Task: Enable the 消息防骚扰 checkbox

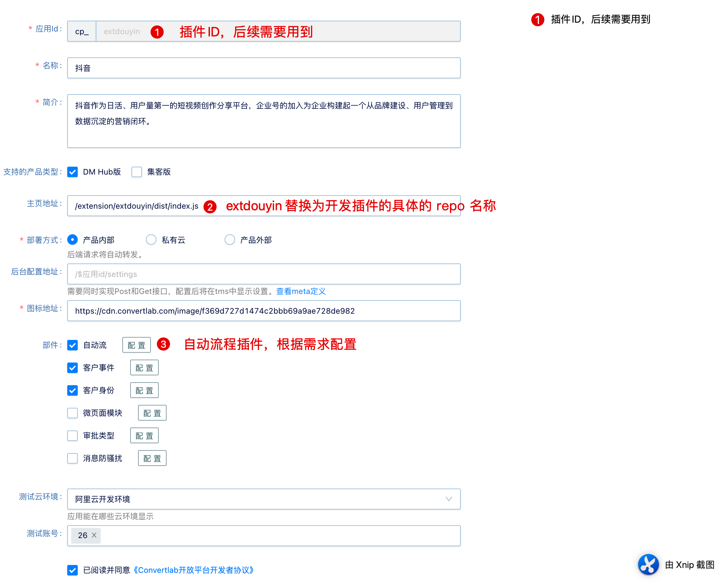Action: click(72, 458)
